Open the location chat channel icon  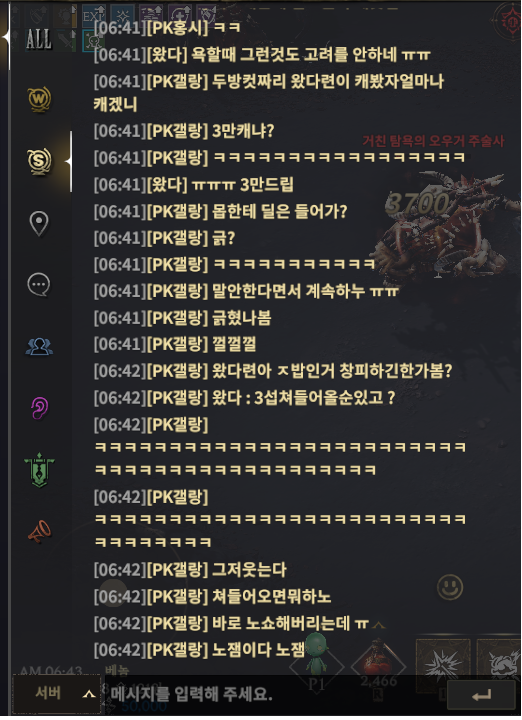pyautogui.click(x=39, y=223)
